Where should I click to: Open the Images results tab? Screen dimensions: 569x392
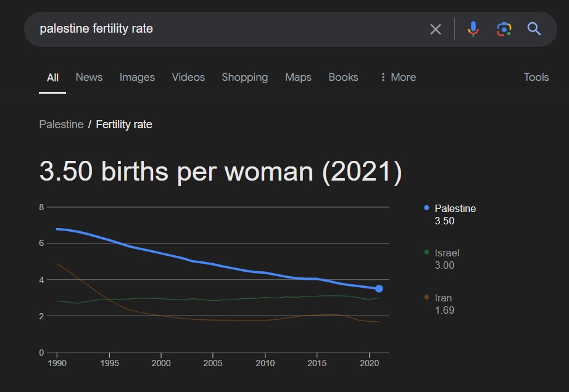tap(137, 77)
